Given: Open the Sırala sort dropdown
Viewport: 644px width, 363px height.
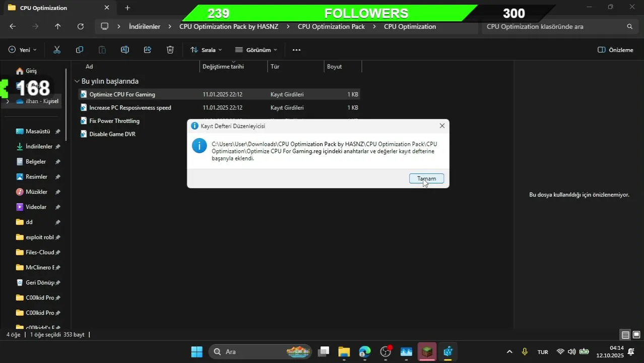Looking at the screenshot, I should click(206, 50).
